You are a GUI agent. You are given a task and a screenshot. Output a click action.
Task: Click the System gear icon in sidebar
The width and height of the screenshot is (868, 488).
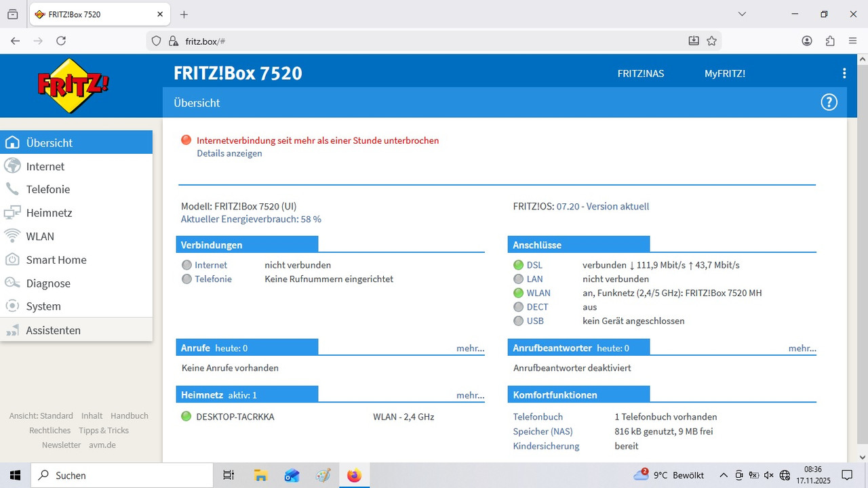(x=12, y=306)
